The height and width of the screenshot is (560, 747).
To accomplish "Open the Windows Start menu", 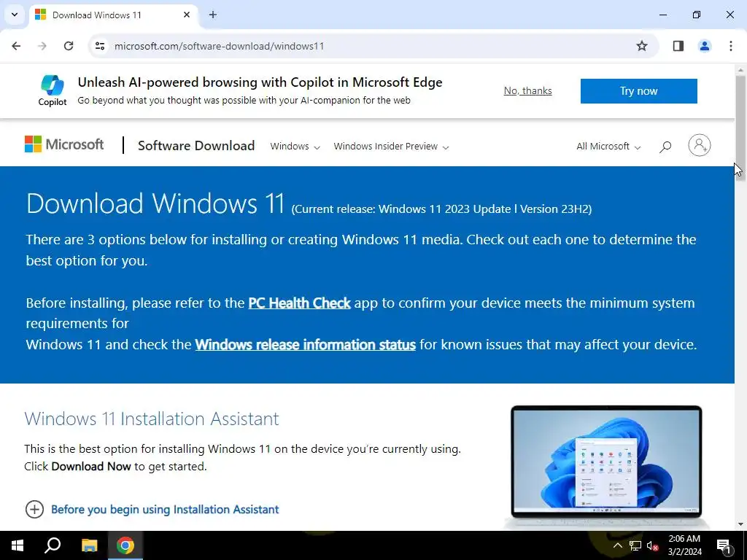I will point(18,545).
